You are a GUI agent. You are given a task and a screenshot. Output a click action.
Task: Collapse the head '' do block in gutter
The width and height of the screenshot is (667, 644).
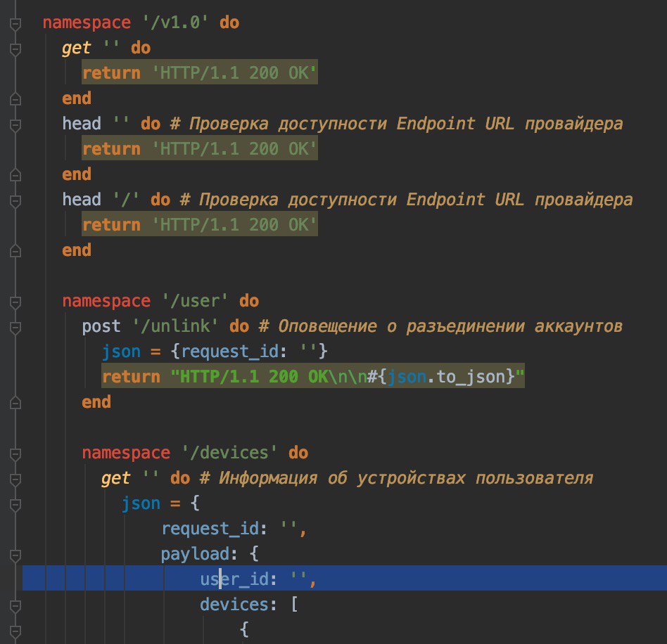[15, 125]
